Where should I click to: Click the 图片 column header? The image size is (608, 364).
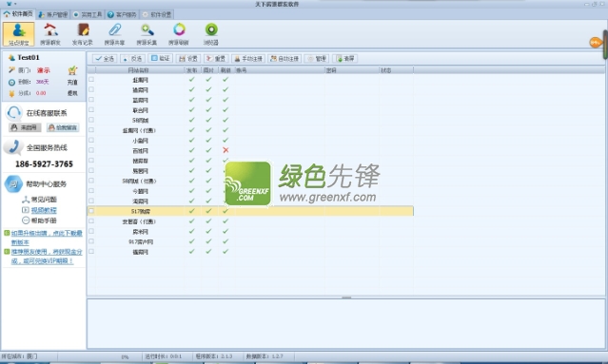[x=208, y=70]
